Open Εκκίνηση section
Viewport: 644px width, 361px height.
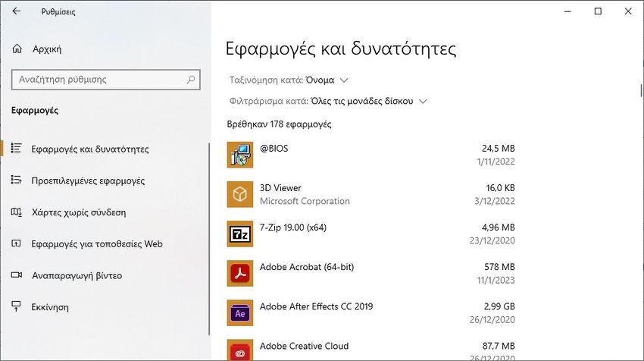(50, 307)
